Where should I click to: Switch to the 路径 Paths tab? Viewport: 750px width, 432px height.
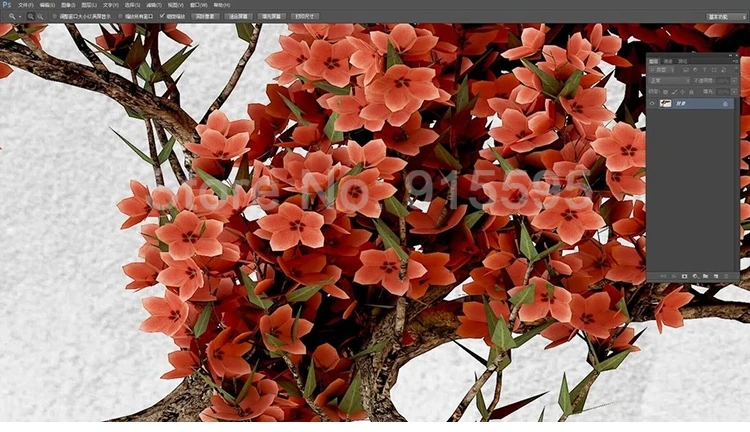point(683,61)
